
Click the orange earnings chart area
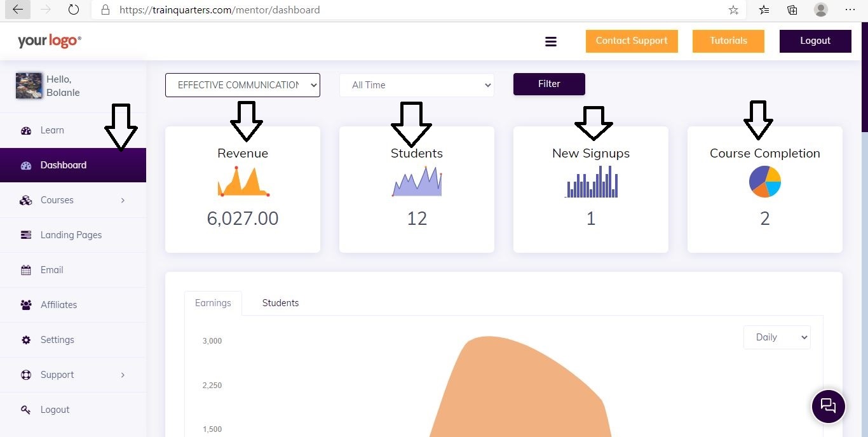521,387
